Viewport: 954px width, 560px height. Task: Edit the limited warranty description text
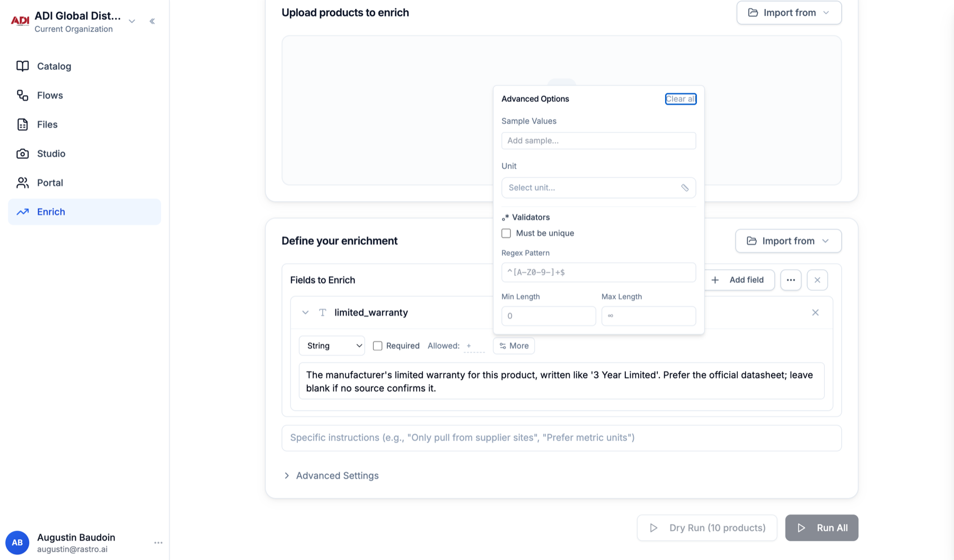(x=561, y=381)
